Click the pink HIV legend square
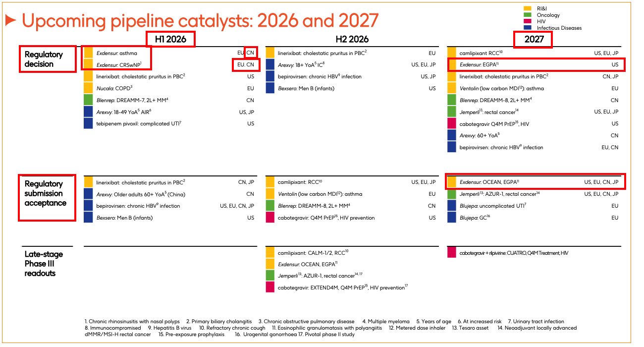This screenshot has width=644, height=347. click(528, 21)
